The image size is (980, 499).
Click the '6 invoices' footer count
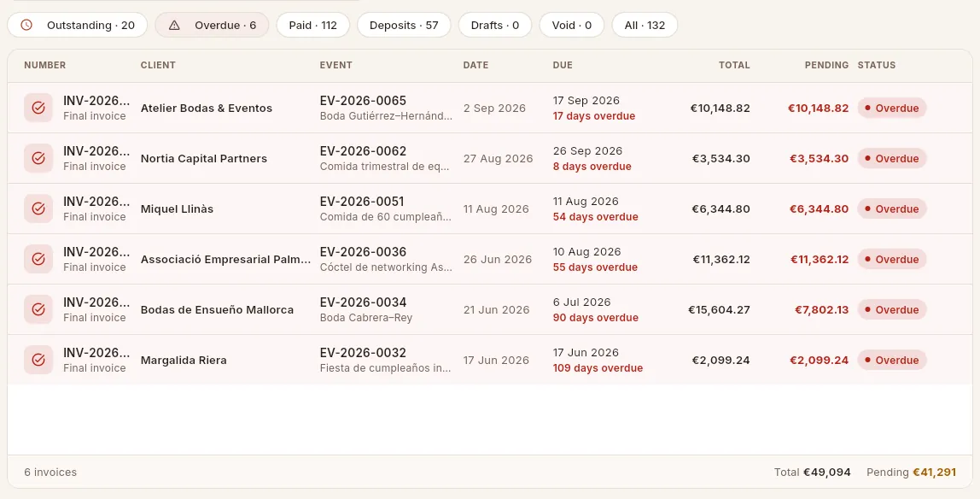point(50,473)
